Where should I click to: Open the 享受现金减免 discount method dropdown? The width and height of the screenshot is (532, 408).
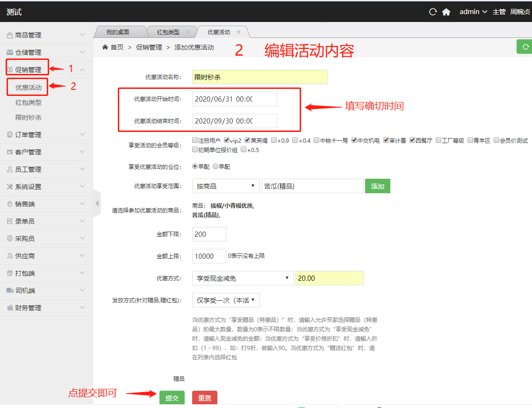coord(243,278)
